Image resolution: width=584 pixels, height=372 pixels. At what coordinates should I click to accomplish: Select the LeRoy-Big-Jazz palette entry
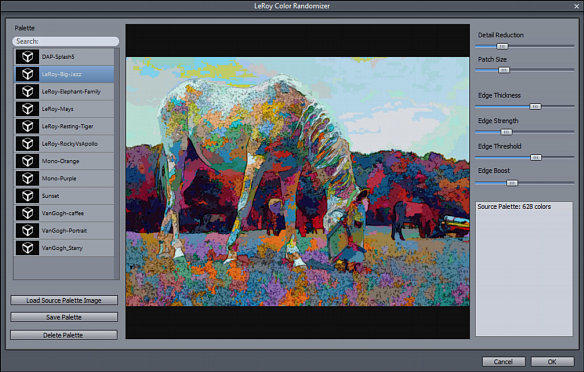tap(64, 74)
